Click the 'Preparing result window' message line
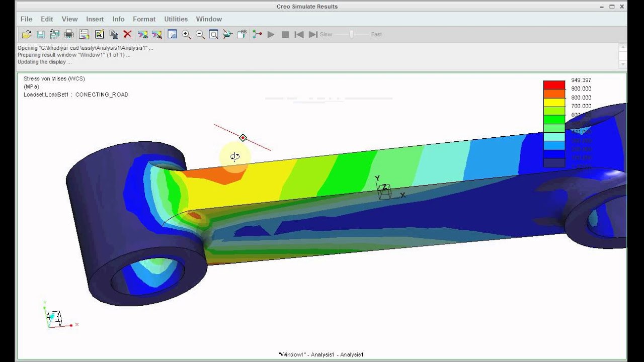644x362 pixels. tap(74, 55)
